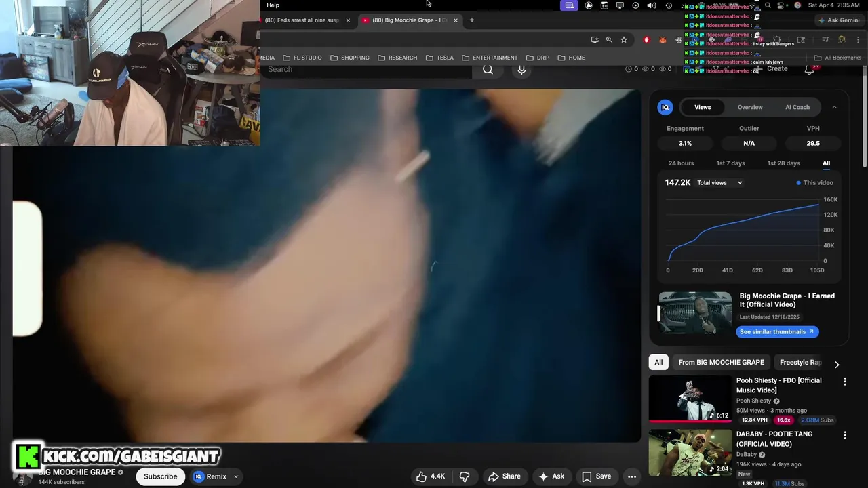Open the All Bookmarks folder

(x=837, y=58)
